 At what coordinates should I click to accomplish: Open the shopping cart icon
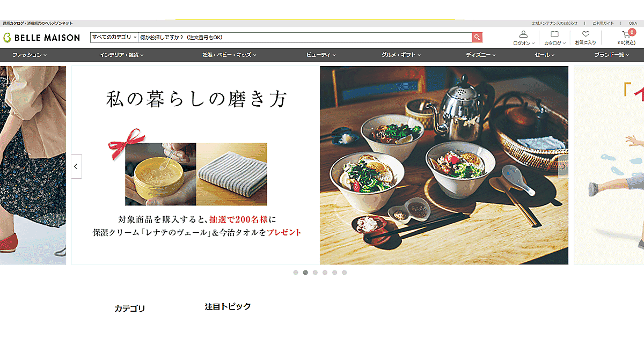(626, 35)
